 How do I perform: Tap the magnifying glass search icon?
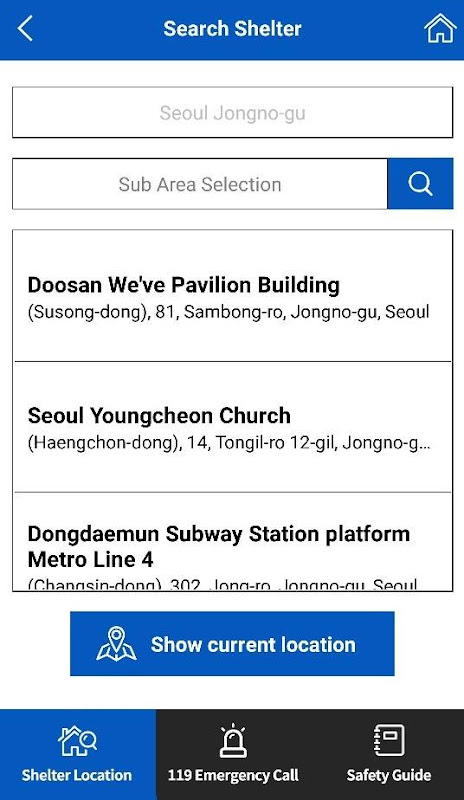click(x=420, y=184)
